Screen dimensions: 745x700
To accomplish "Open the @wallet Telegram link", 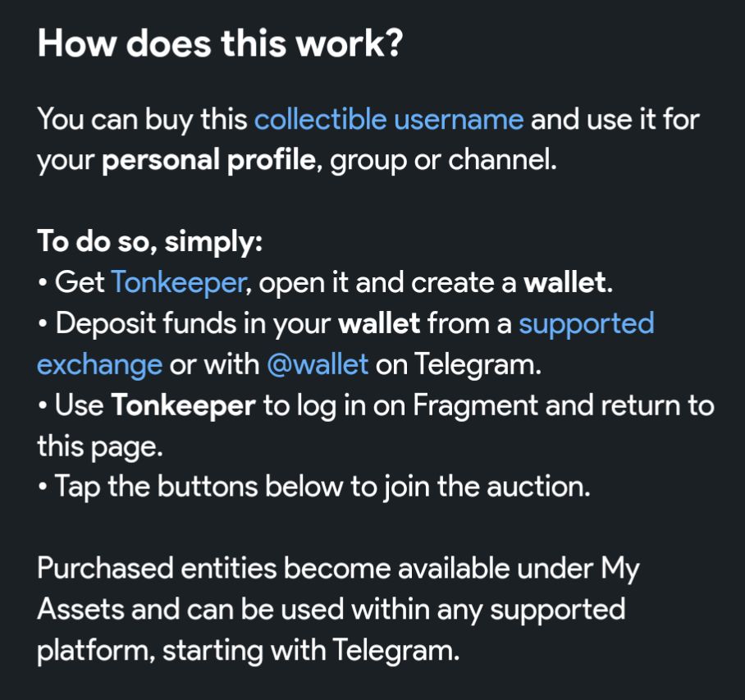I will 318,364.
